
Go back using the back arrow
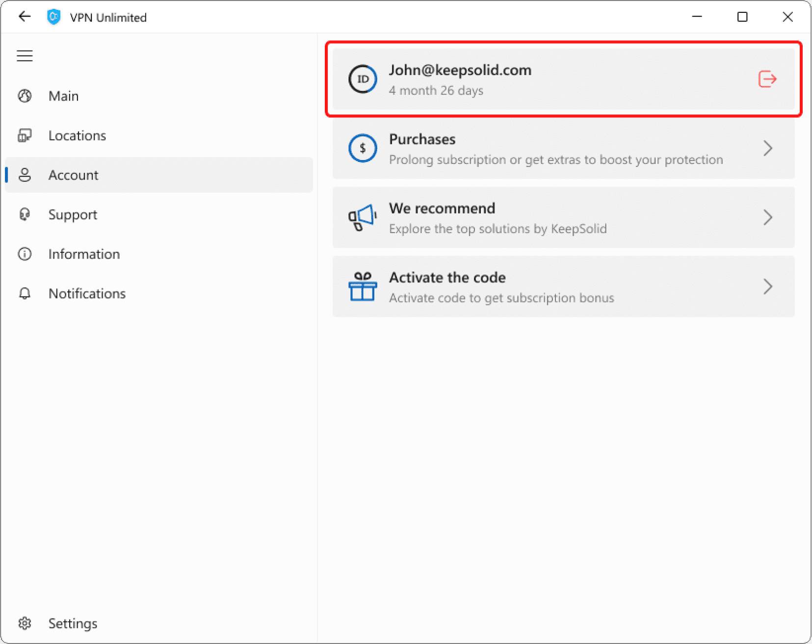(x=25, y=17)
